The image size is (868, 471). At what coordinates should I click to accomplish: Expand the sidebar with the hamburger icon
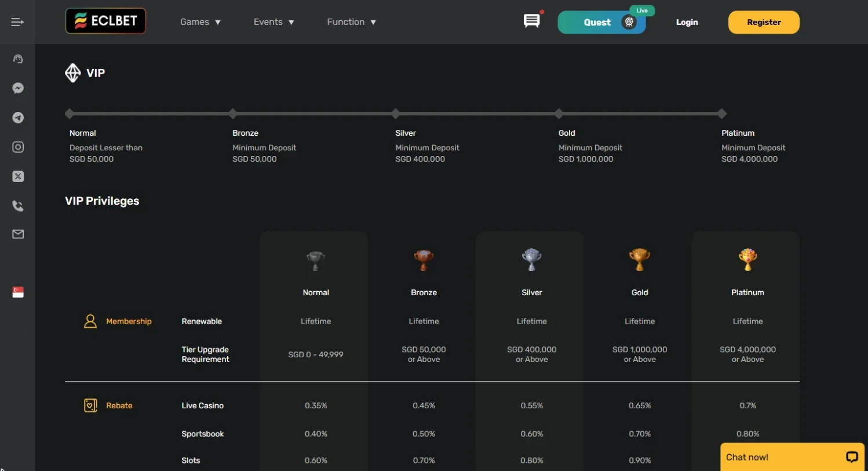[17, 22]
